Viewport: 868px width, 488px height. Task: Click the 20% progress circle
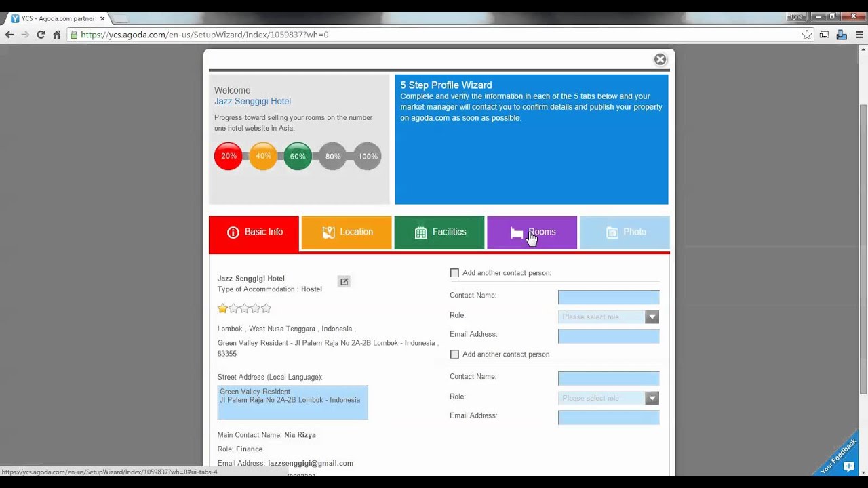(229, 156)
